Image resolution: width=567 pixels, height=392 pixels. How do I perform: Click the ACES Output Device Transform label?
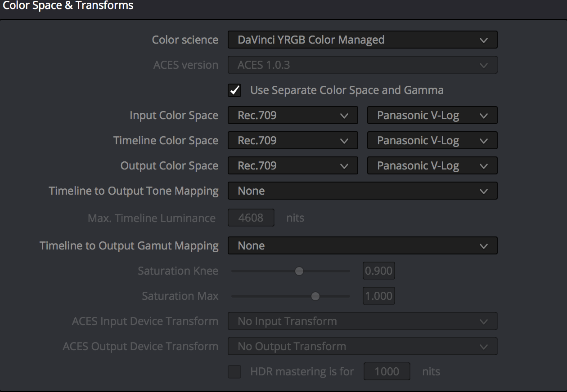click(140, 347)
